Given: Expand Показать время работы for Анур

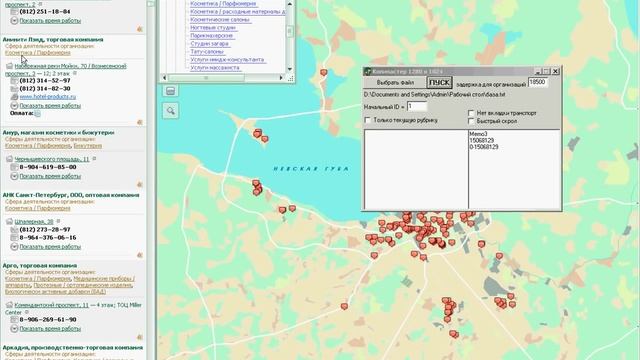Looking at the screenshot, I should (x=50, y=176).
